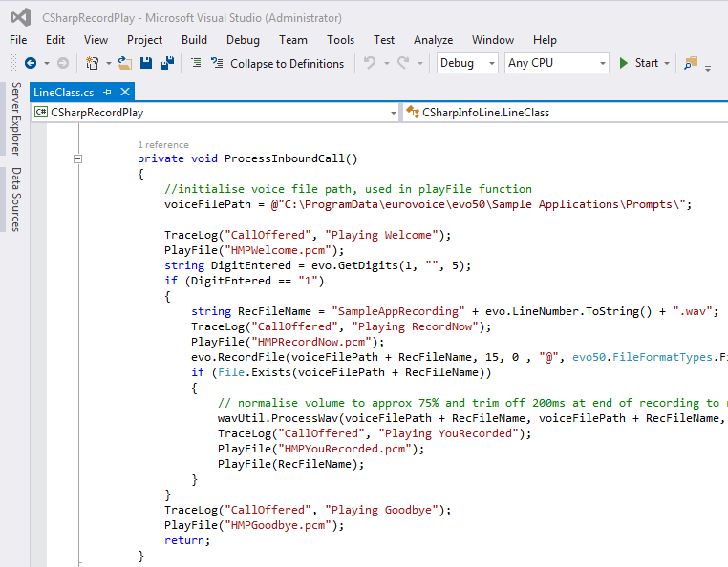The width and height of the screenshot is (728, 567).
Task: Collapse the ProcessInboundCall method outline
Action: [79, 158]
